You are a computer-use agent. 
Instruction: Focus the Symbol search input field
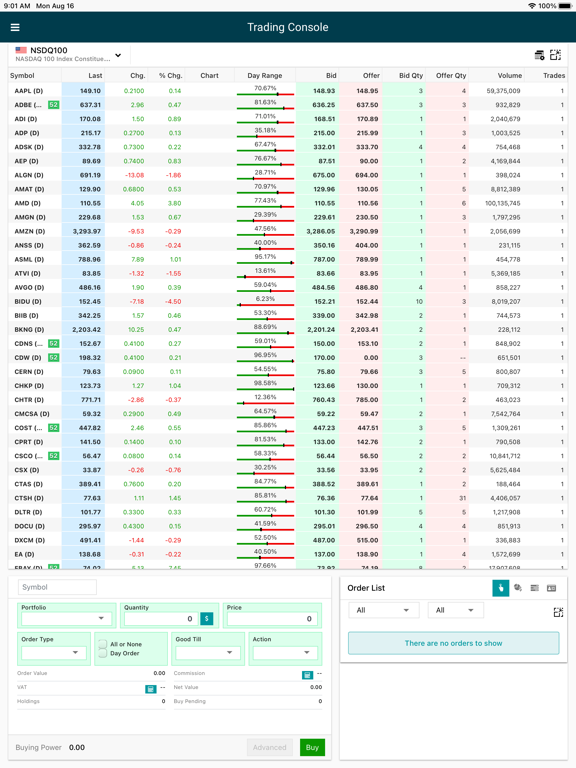pyautogui.click(x=57, y=587)
